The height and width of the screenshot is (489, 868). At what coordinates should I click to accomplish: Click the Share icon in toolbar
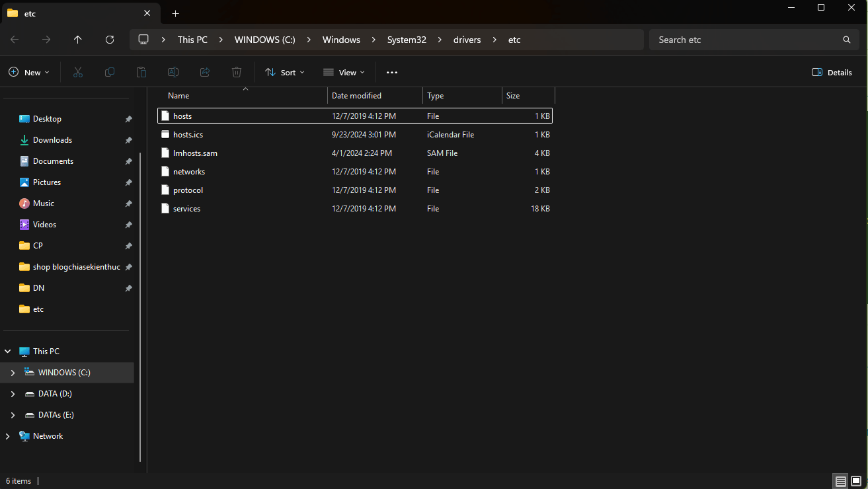[x=205, y=72]
